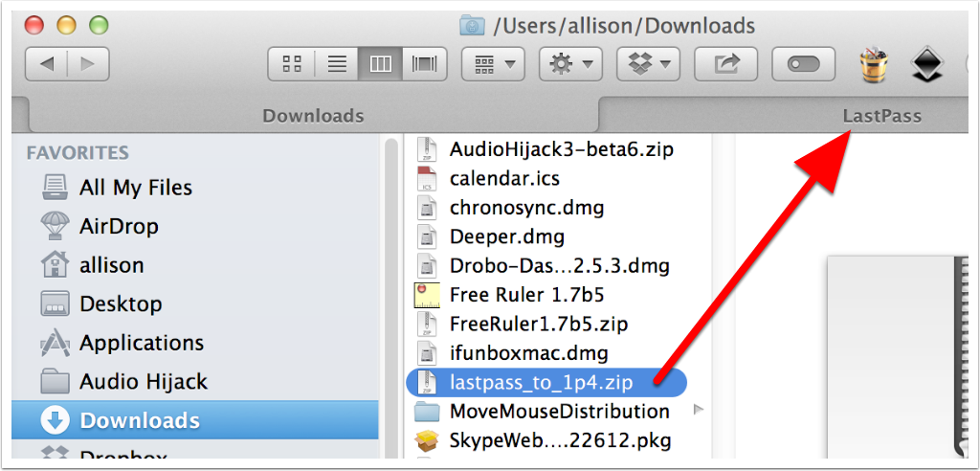Click the black diamond toolbar icon
The height and width of the screenshot is (471, 980).
(x=925, y=64)
